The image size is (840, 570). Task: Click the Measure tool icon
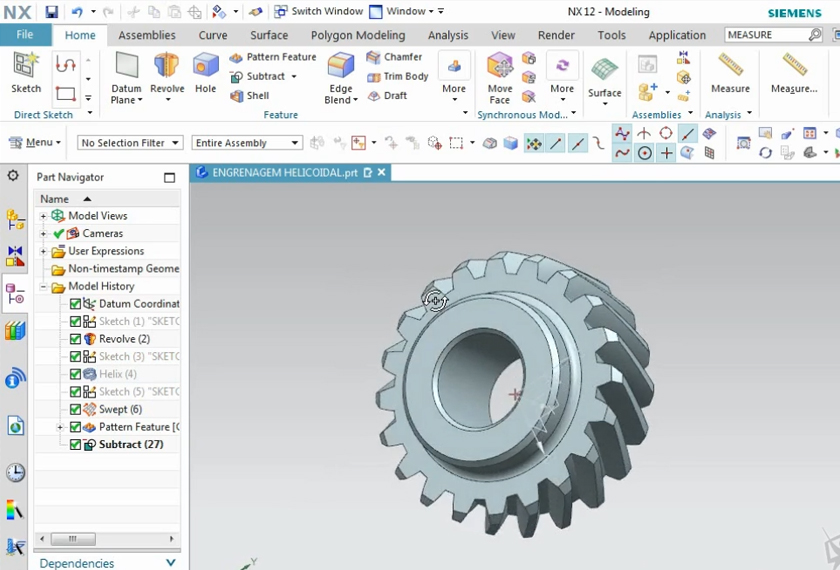click(730, 68)
